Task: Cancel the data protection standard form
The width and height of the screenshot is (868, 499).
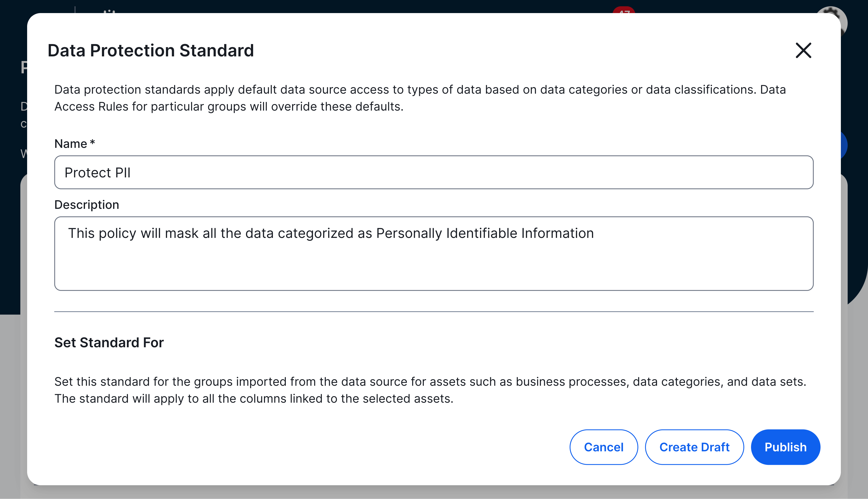Action: pos(604,447)
